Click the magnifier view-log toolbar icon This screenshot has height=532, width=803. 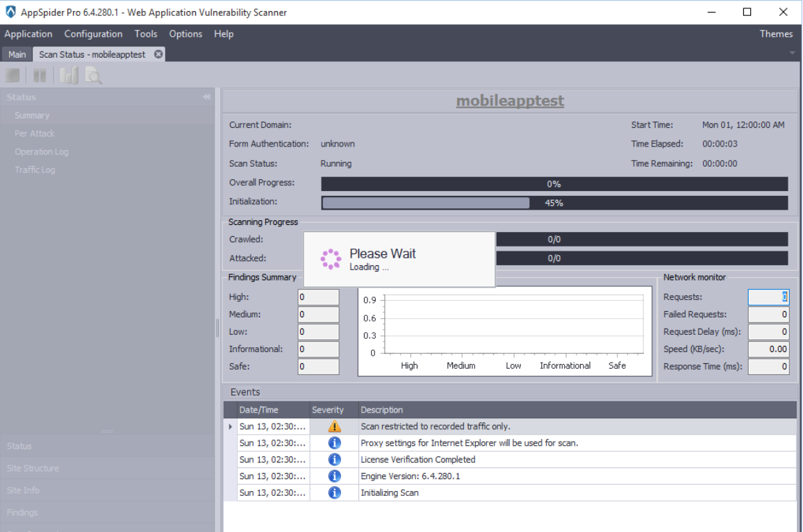(x=93, y=76)
